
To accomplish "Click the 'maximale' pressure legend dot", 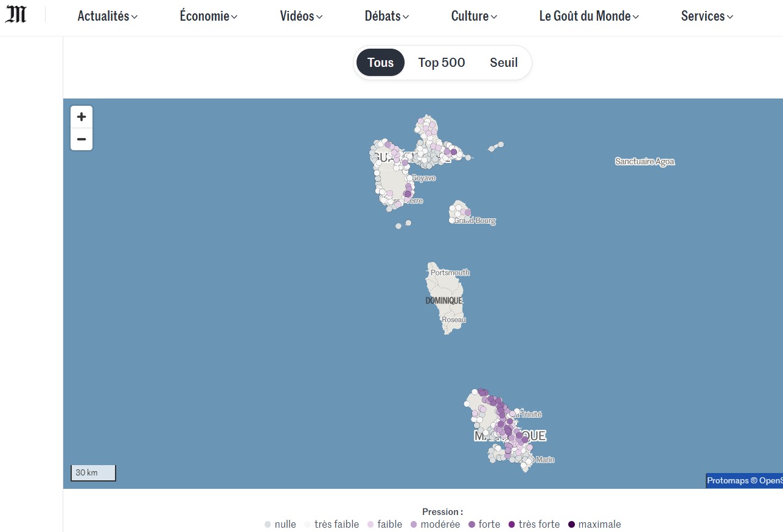I will click(571, 525).
